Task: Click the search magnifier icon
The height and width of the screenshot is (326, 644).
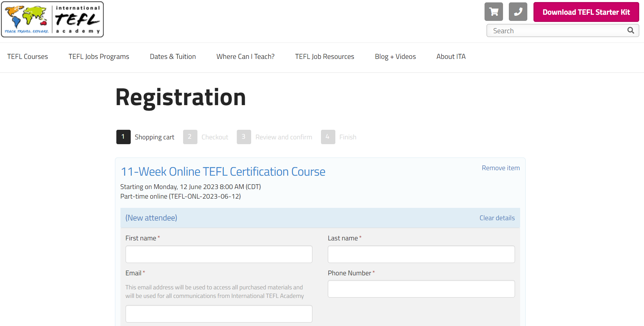Action: click(631, 30)
